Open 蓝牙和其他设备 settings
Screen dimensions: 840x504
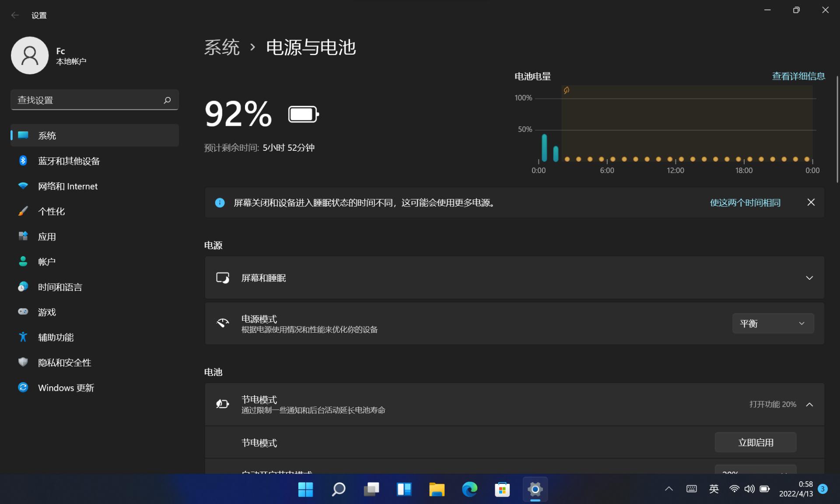[69, 161]
